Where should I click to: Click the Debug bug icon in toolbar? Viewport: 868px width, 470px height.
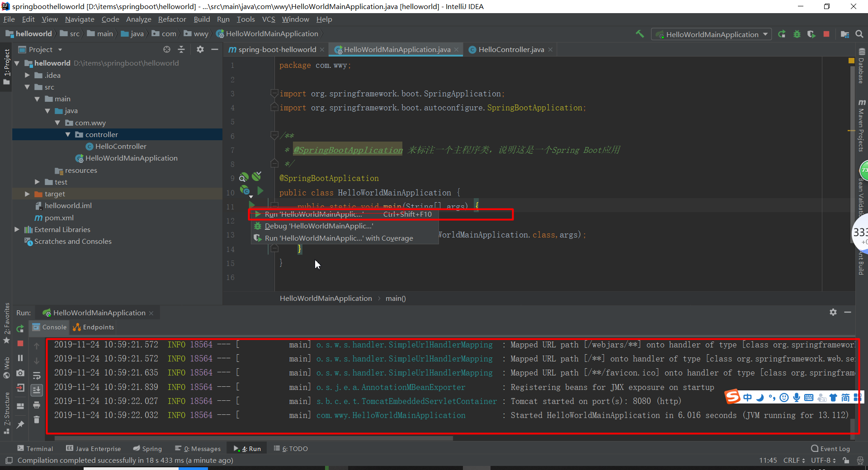[x=797, y=34]
